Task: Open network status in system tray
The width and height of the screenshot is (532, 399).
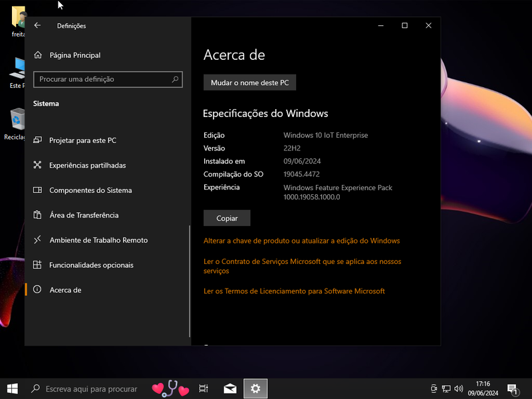Action: coord(446,389)
